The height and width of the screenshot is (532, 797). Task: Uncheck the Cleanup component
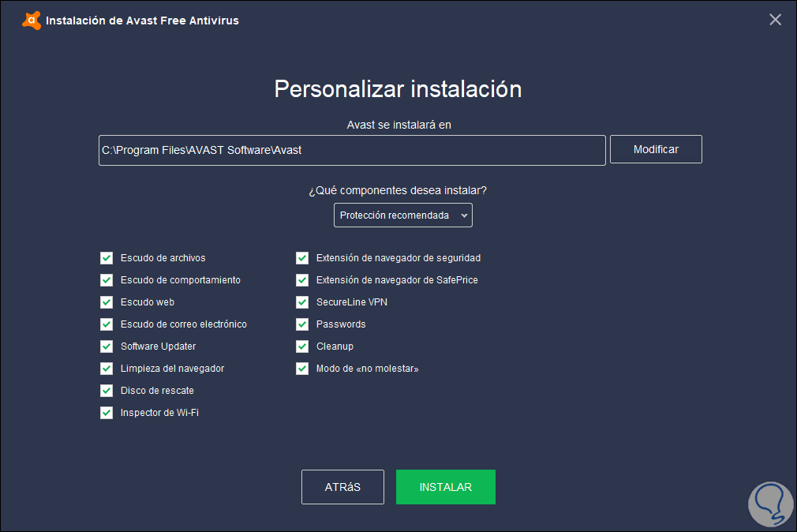302,347
